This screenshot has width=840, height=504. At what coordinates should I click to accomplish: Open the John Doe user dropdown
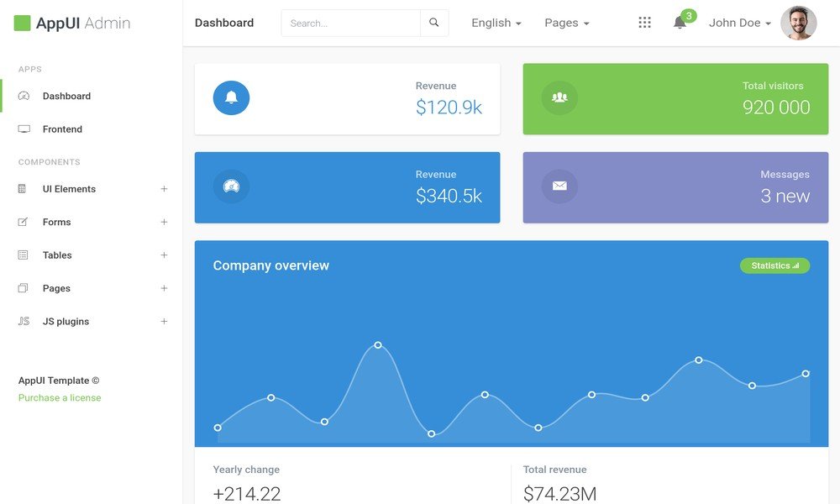coord(740,23)
